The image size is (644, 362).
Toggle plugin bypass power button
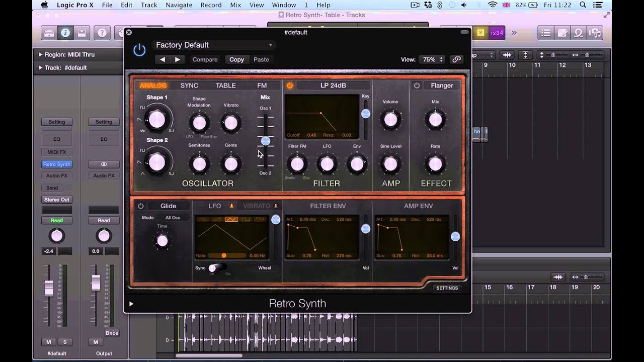pyautogui.click(x=139, y=50)
